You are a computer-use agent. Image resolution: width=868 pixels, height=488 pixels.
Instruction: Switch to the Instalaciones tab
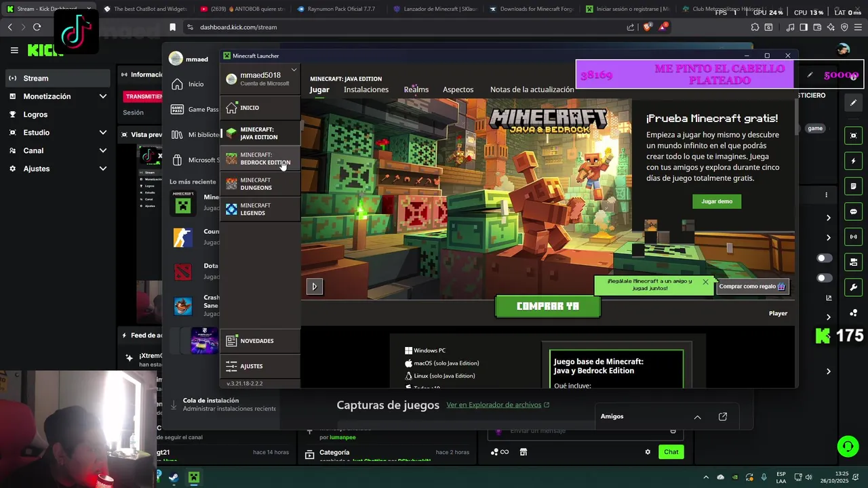click(366, 89)
